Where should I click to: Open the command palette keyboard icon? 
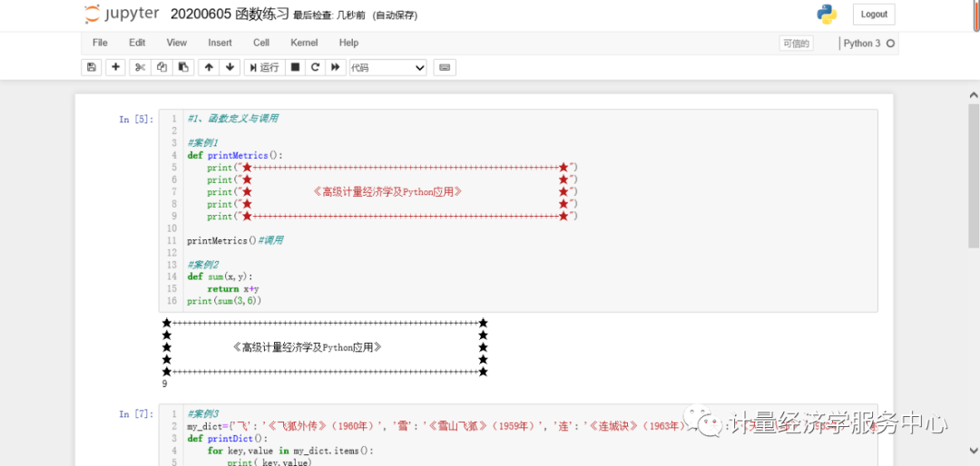pos(445,67)
